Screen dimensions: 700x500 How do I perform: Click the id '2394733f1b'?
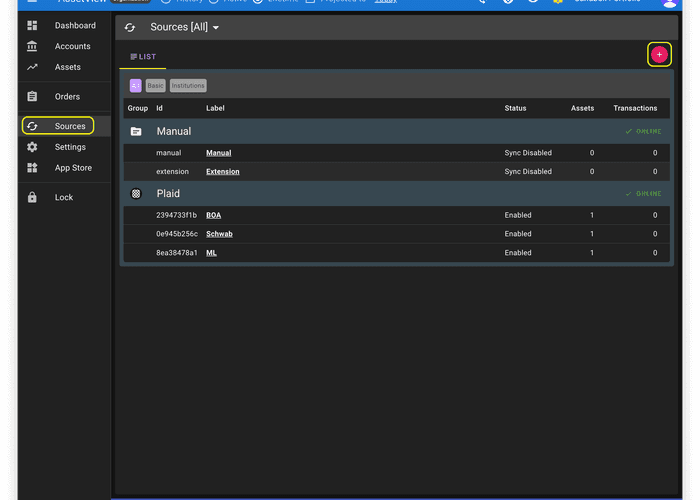[176, 215]
